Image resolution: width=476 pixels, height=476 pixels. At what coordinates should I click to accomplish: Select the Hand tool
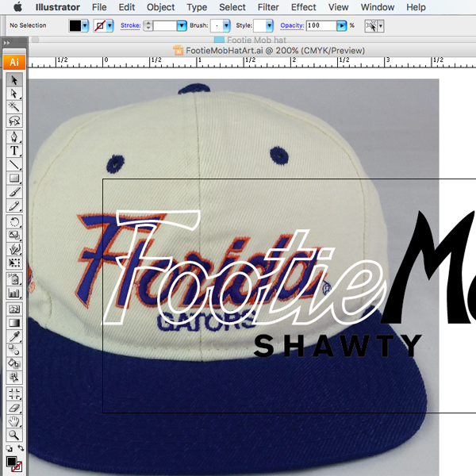coord(14,421)
